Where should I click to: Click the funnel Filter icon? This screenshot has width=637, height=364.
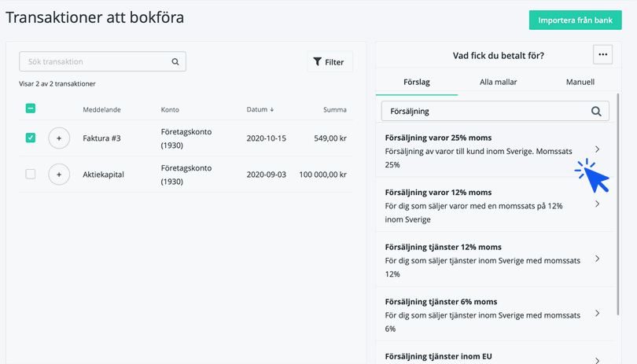point(317,62)
